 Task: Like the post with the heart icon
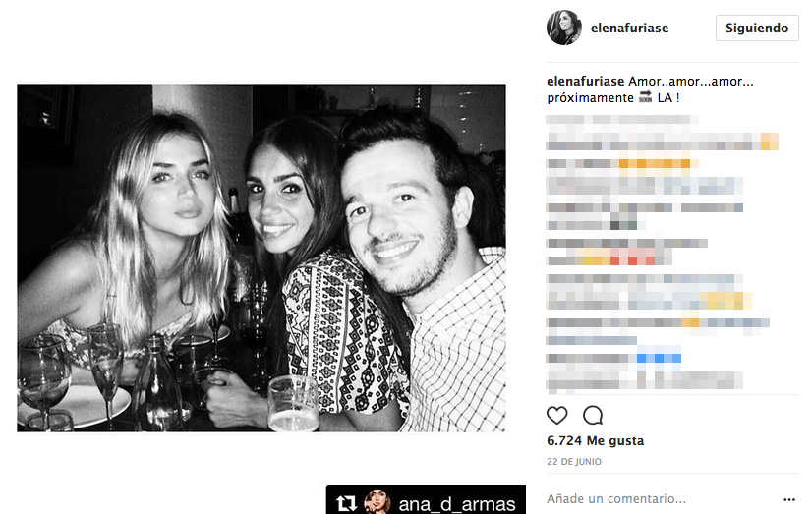tap(556, 415)
